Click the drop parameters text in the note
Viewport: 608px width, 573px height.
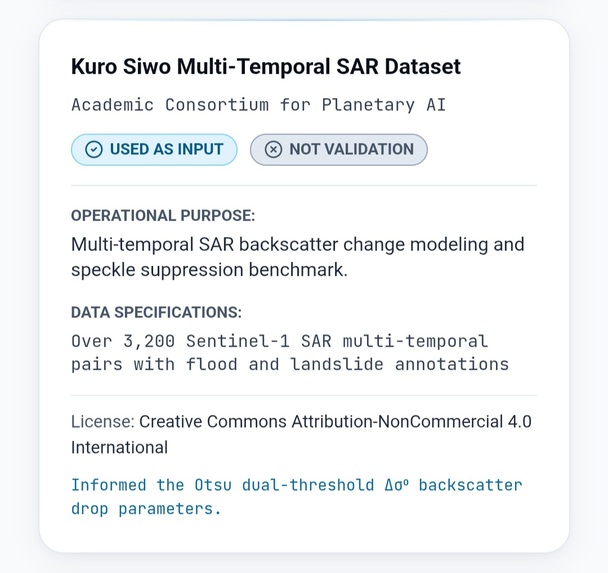point(146,509)
